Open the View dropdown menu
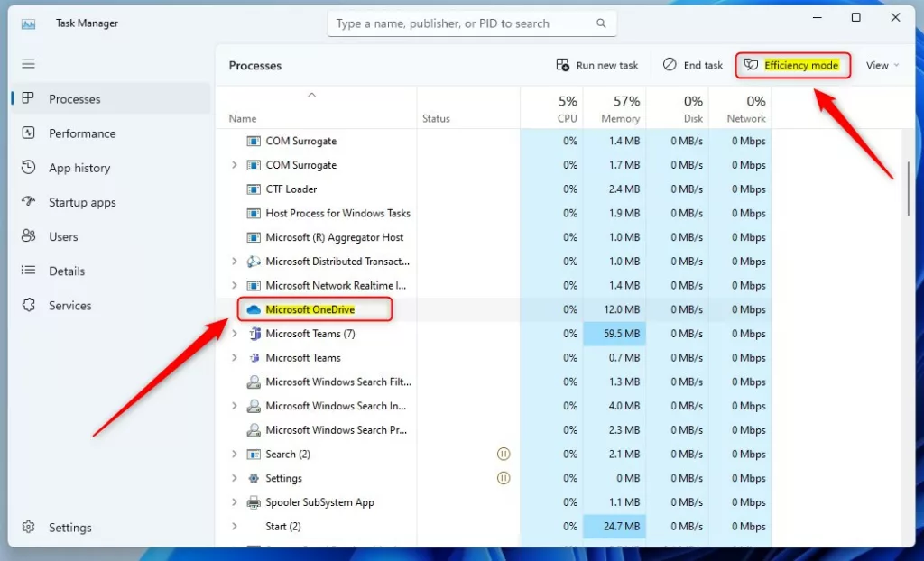 point(882,65)
